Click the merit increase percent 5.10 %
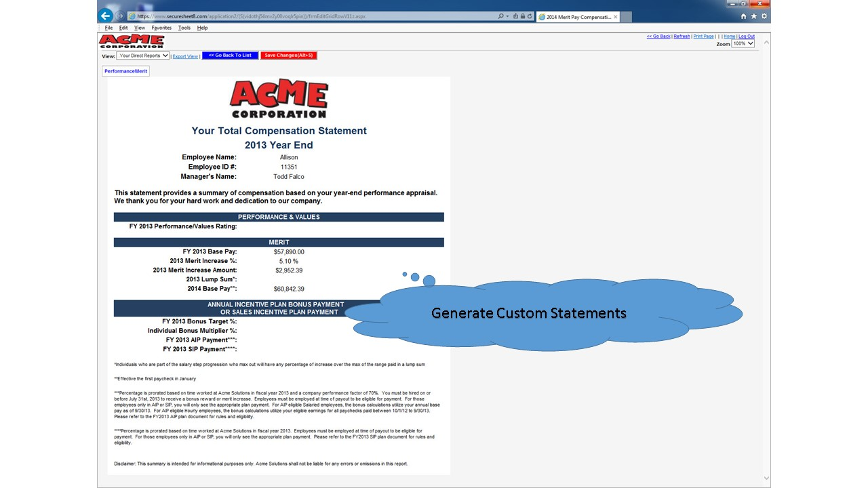868x488 pixels. [289, 261]
